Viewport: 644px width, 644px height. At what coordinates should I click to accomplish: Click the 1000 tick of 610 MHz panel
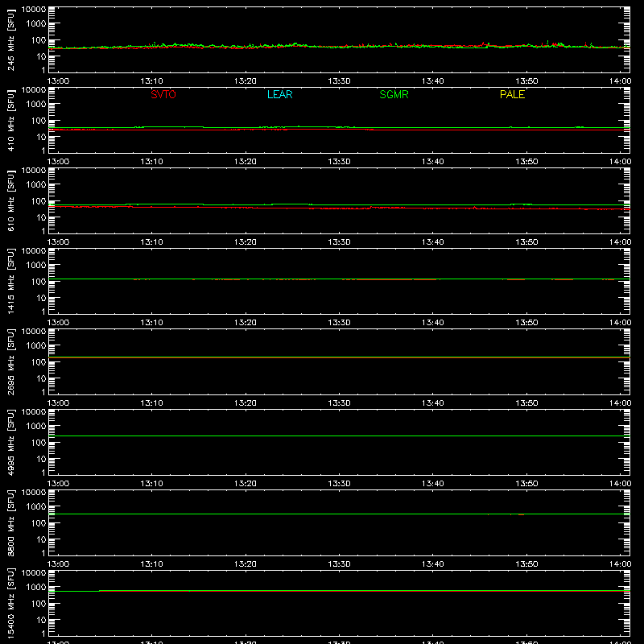[x=36, y=185]
